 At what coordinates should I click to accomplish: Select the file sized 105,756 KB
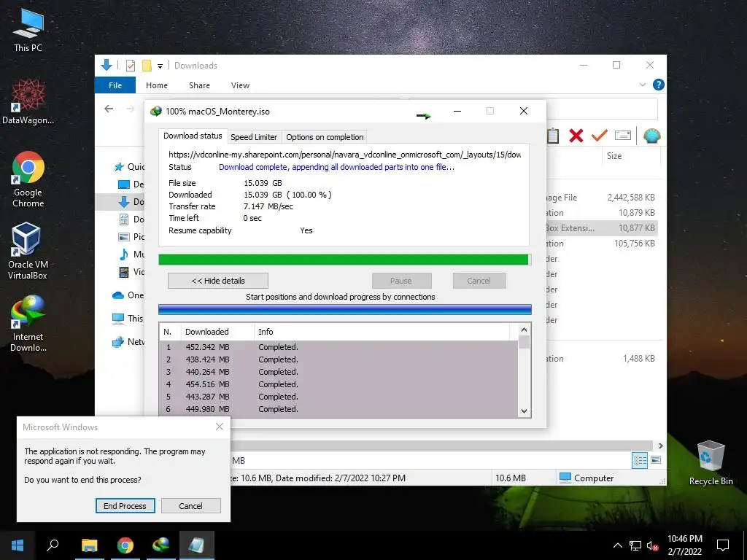point(602,244)
